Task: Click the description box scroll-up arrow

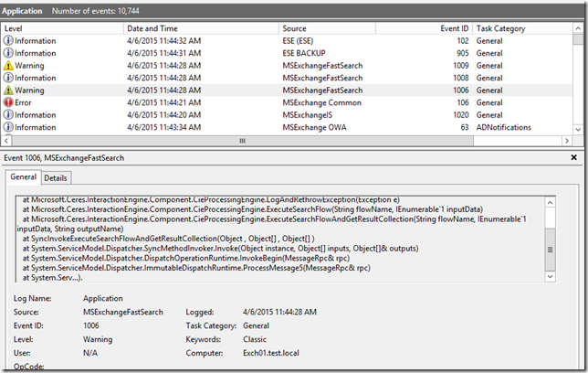Action: (551, 202)
